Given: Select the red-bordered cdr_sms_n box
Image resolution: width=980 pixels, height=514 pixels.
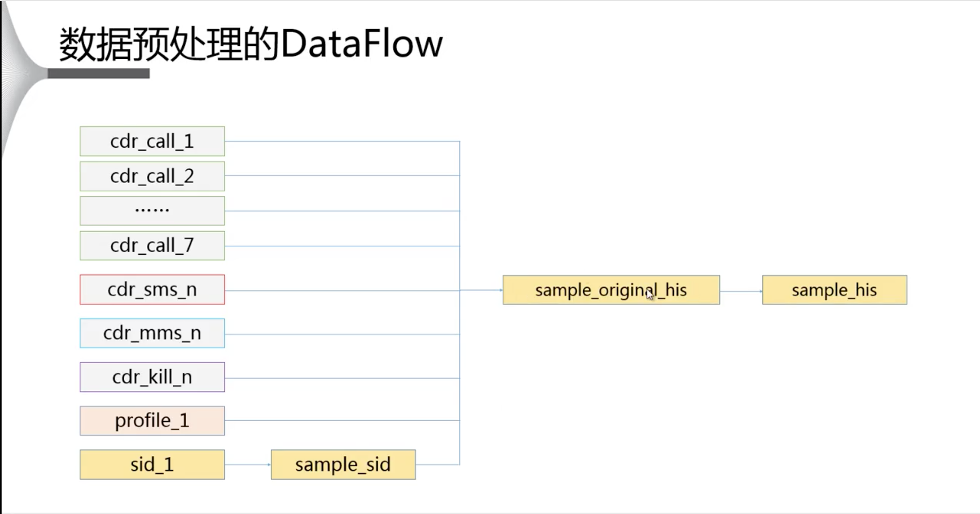Looking at the screenshot, I should tap(152, 290).
